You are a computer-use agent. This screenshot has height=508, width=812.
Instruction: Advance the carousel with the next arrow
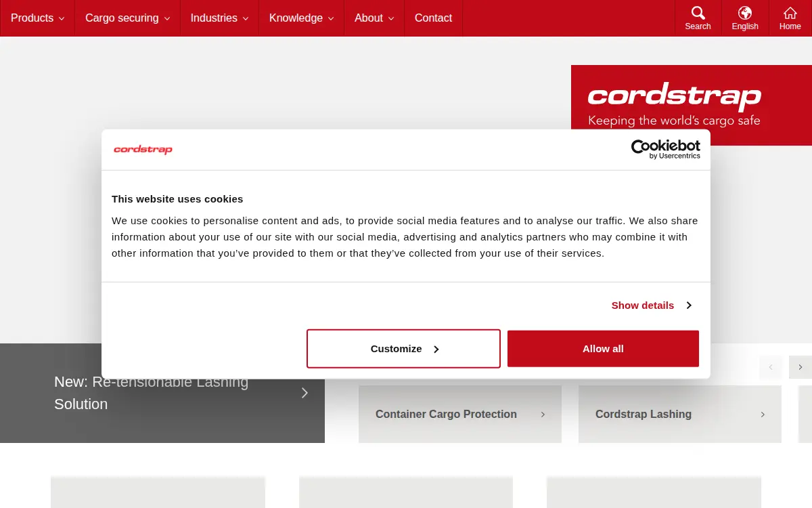click(x=800, y=367)
